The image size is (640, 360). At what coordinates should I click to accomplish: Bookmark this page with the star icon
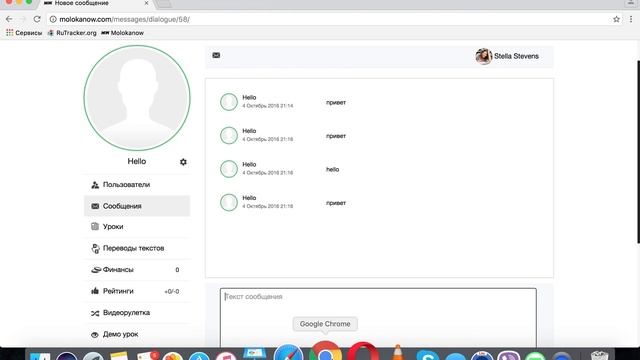pos(616,19)
